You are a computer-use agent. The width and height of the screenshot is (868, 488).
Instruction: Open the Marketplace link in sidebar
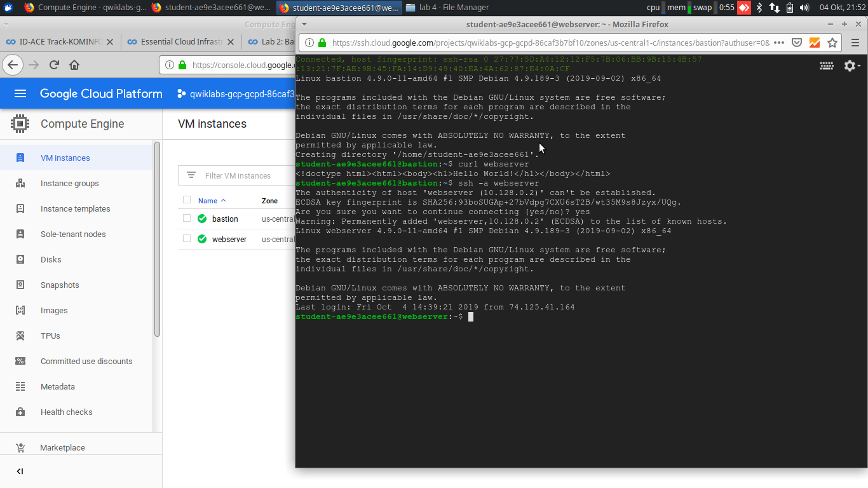(62, 447)
